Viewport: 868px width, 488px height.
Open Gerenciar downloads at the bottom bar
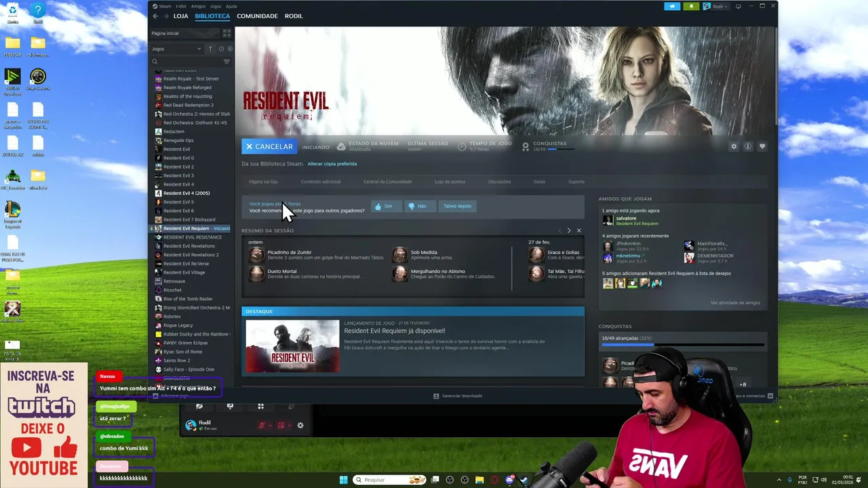point(458,396)
